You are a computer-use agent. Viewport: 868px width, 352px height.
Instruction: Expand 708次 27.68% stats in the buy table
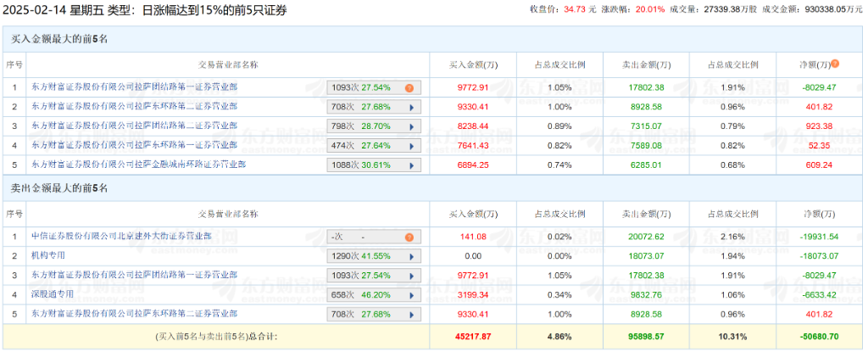coord(411,107)
